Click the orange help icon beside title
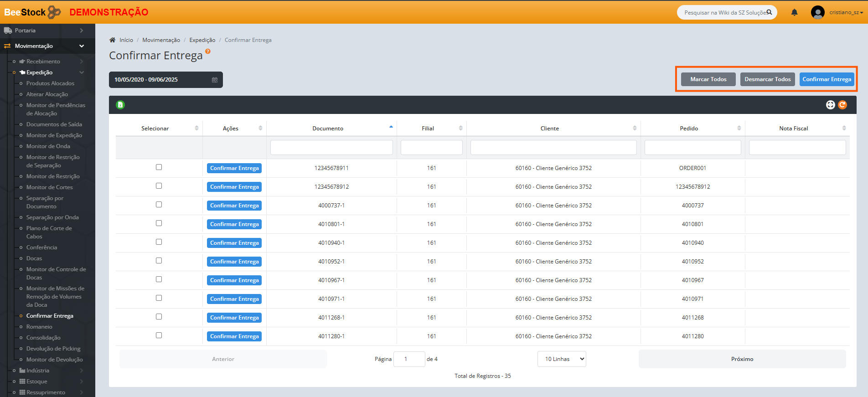 point(208,52)
